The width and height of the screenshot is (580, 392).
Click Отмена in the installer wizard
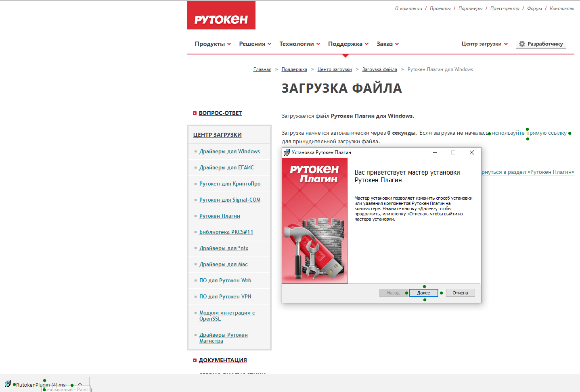[460, 293]
